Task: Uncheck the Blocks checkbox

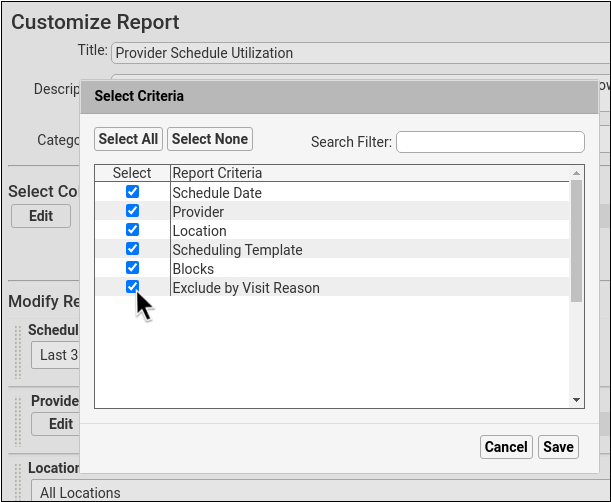Action: (x=132, y=268)
